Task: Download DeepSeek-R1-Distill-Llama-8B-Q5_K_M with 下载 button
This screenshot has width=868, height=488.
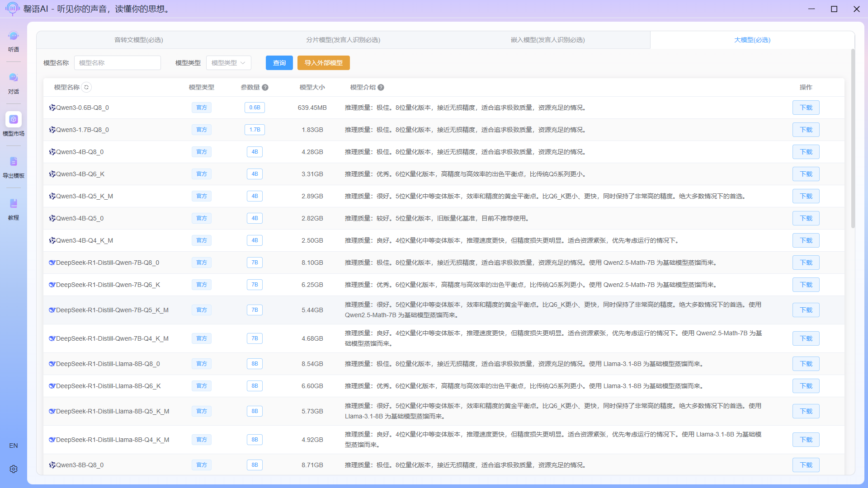Action: 806,411
